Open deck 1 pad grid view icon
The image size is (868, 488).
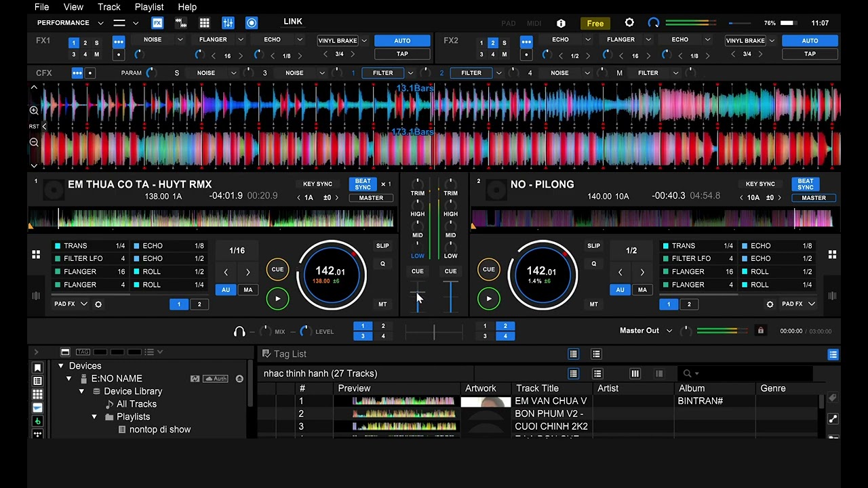pyautogui.click(x=36, y=254)
